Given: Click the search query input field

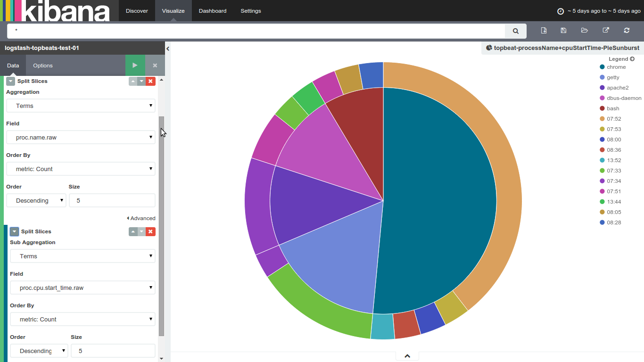Looking at the screenshot, I should pos(256,31).
